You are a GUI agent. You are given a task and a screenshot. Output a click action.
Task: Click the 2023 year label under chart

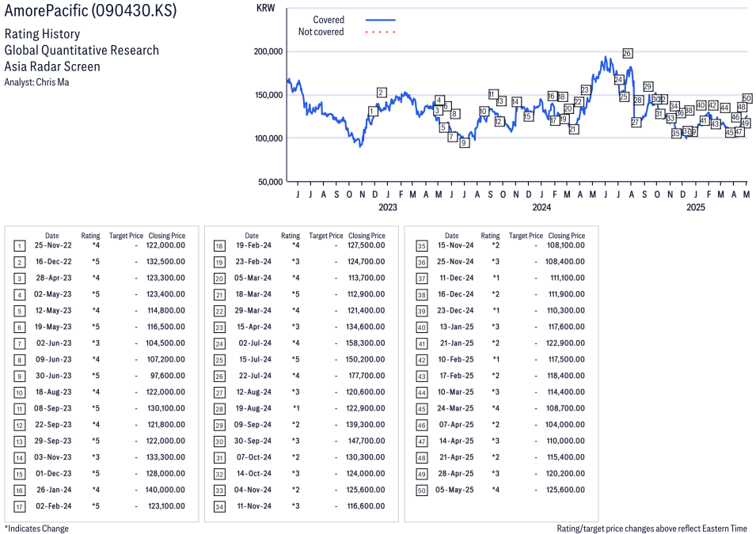[388, 207]
